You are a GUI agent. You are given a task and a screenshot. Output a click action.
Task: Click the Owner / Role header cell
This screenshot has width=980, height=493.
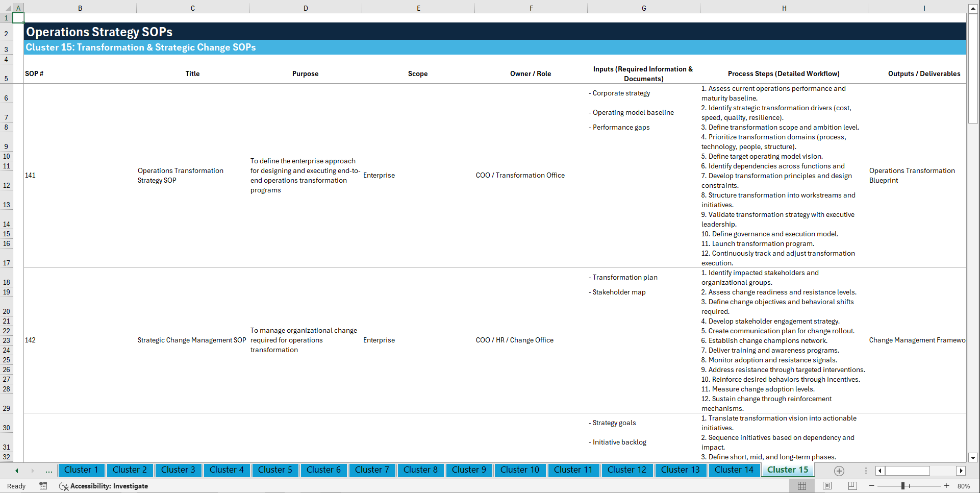(x=531, y=74)
